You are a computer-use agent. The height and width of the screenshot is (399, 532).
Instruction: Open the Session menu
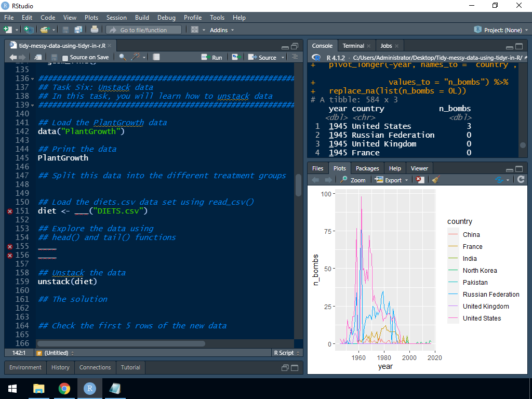coord(116,18)
